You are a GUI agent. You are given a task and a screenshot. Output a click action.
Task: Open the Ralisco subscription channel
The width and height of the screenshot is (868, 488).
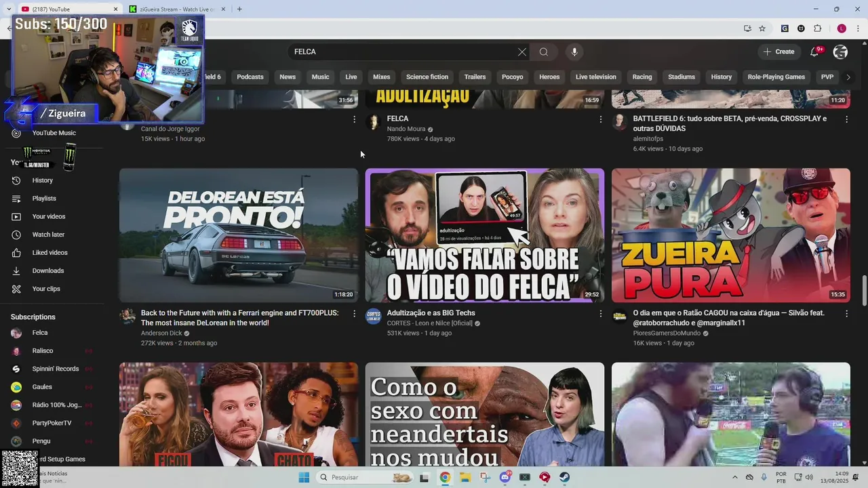coord(43,350)
